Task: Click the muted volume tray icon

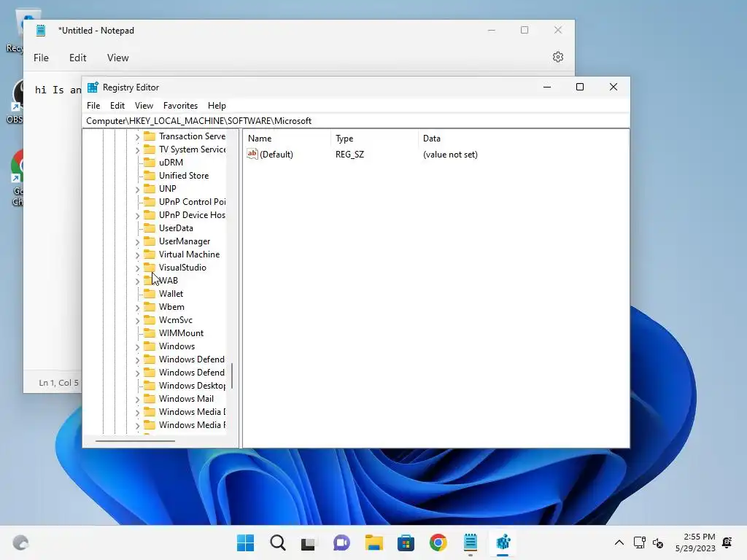Action: pos(658,542)
